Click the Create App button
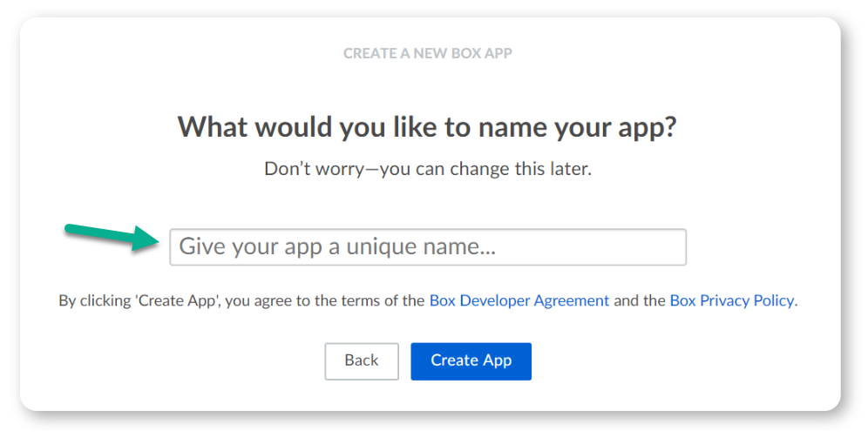 (471, 361)
